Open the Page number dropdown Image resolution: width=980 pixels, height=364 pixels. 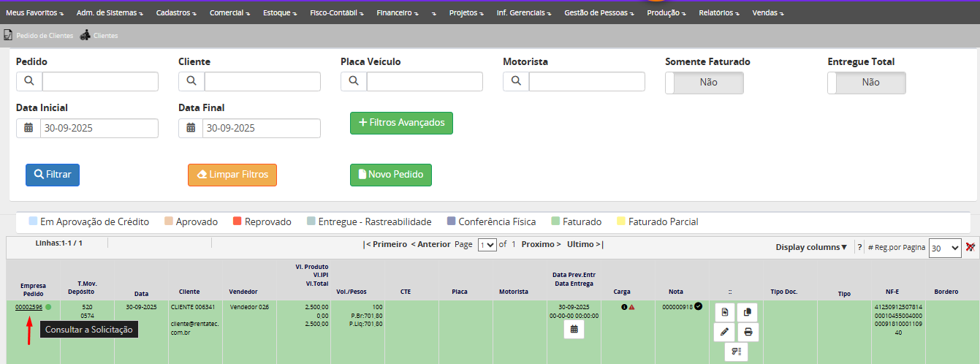click(487, 245)
